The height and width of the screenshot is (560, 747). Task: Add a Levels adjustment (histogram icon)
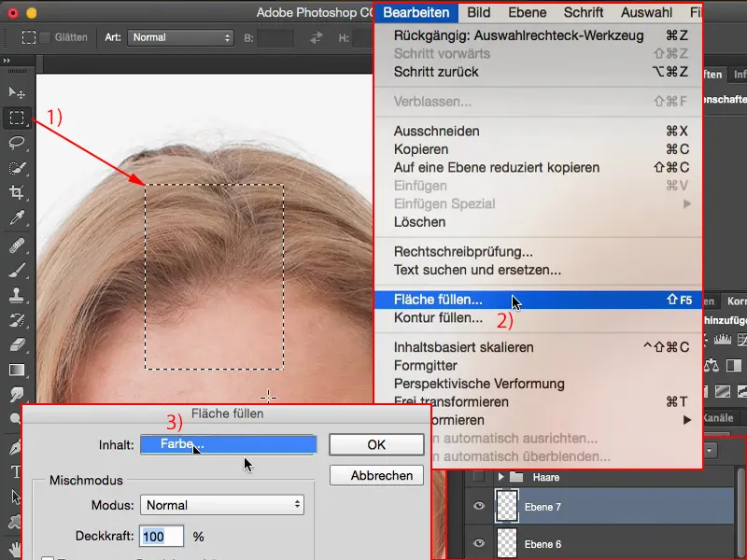coord(722,339)
